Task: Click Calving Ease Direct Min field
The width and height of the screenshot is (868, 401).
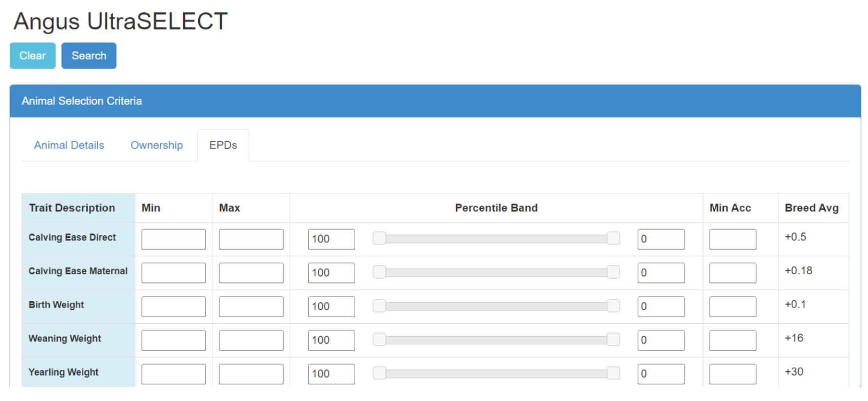Action: 173,239
